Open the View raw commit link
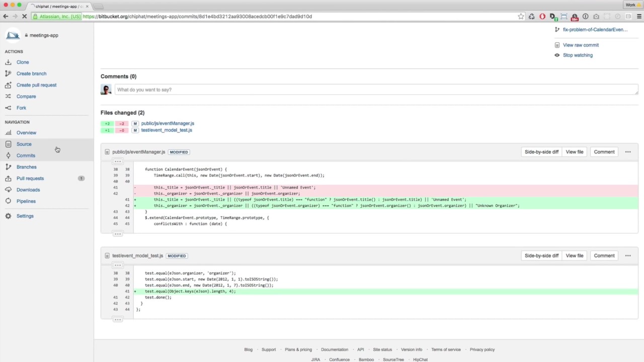The height and width of the screenshot is (362, 644). coord(581,45)
